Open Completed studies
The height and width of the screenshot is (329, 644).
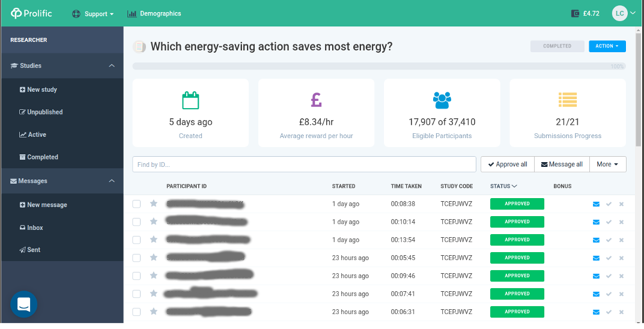(x=39, y=157)
